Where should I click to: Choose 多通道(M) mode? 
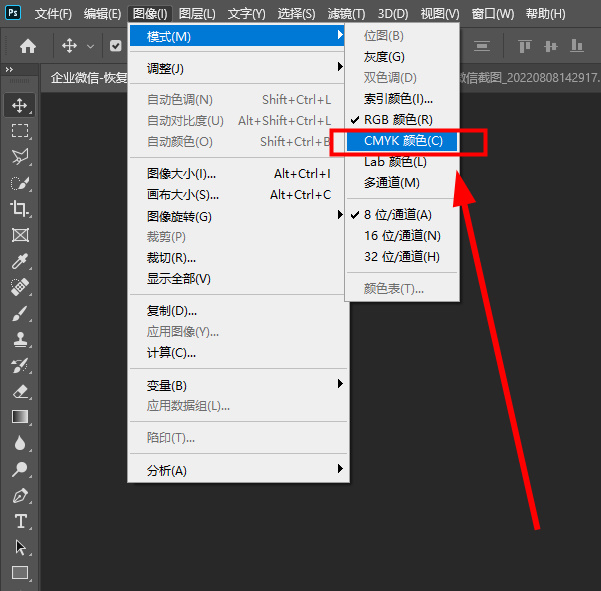click(x=402, y=183)
